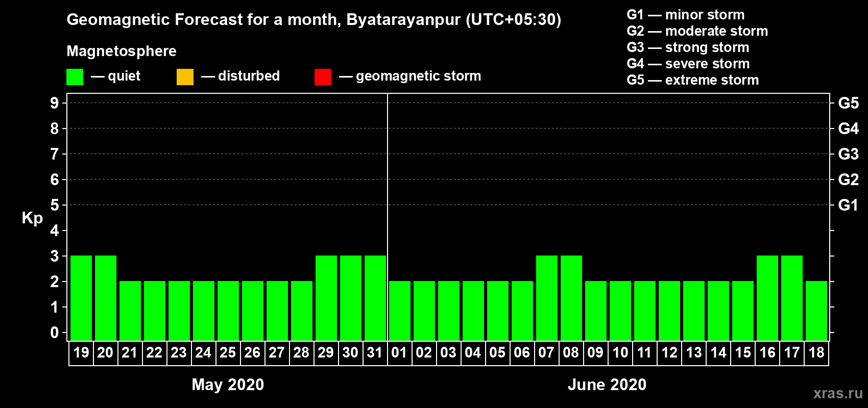Click date label 19 on the axis
The image size is (868, 408).
pyautogui.click(x=81, y=352)
